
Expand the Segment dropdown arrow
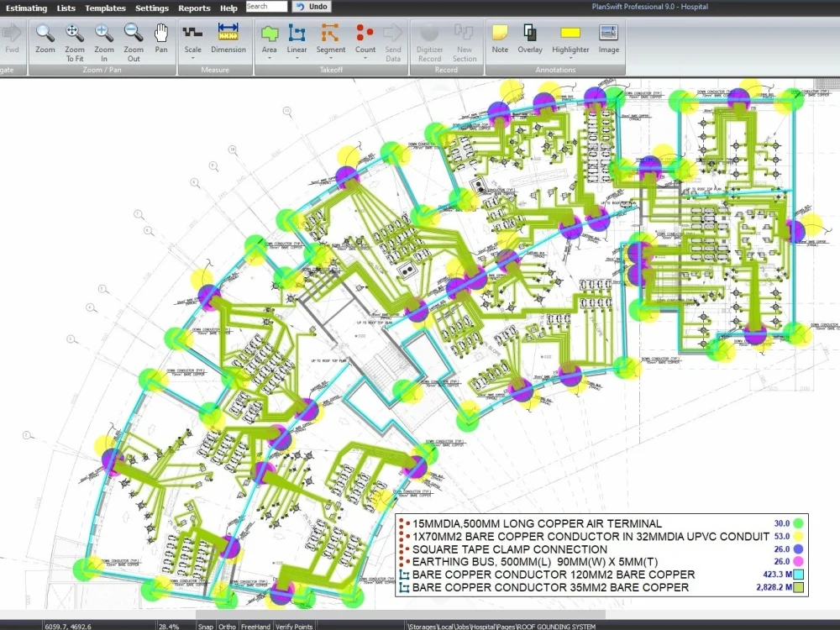[x=330, y=59]
